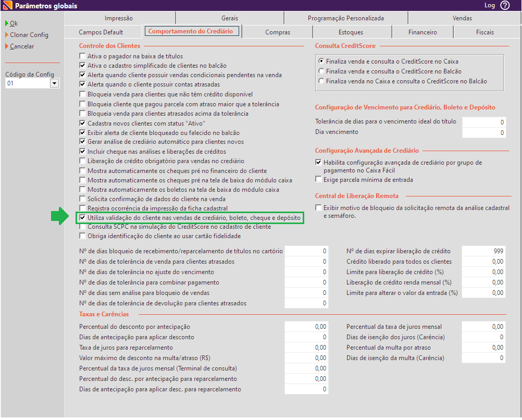Check 'Bloqueia cliente que pagou parcela com atraso'
The image size is (522, 420).
click(x=82, y=104)
